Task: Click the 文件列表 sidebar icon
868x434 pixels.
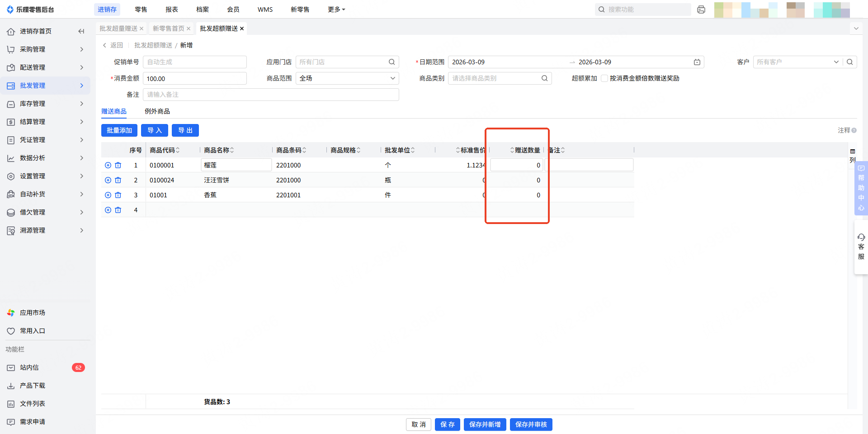Action: click(11, 404)
